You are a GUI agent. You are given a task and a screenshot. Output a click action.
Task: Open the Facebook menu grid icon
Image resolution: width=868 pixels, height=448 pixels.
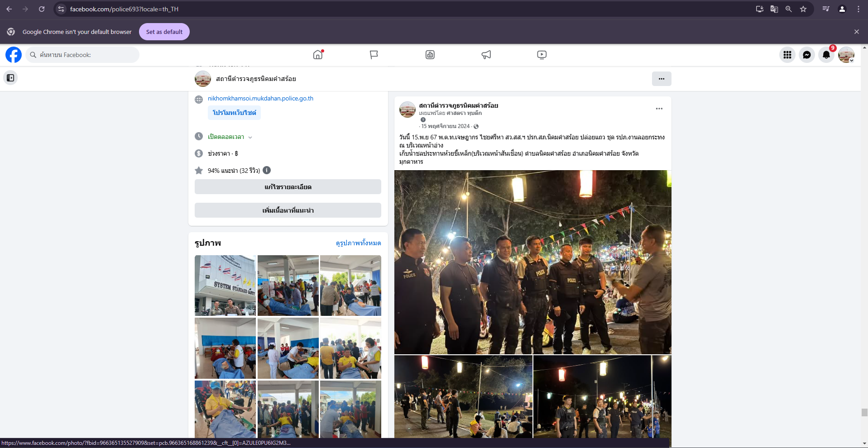click(787, 55)
